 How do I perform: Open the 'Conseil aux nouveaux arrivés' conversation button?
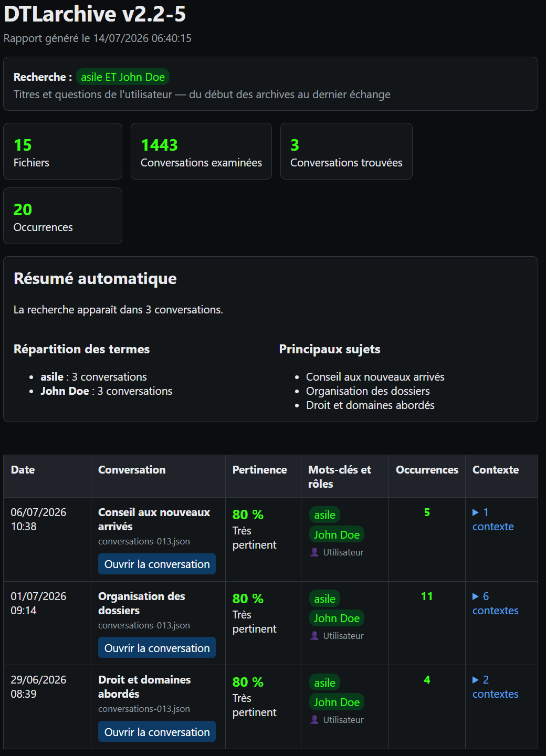[157, 564]
